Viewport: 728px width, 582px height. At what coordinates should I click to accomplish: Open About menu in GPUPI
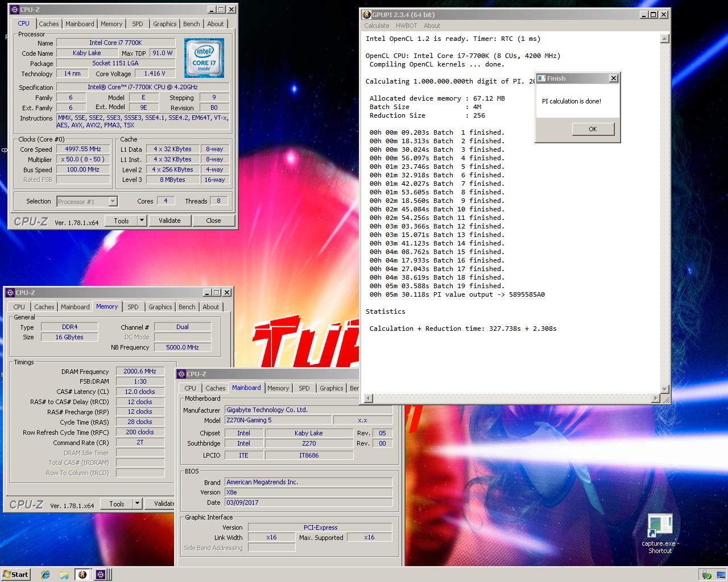pos(432,26)
